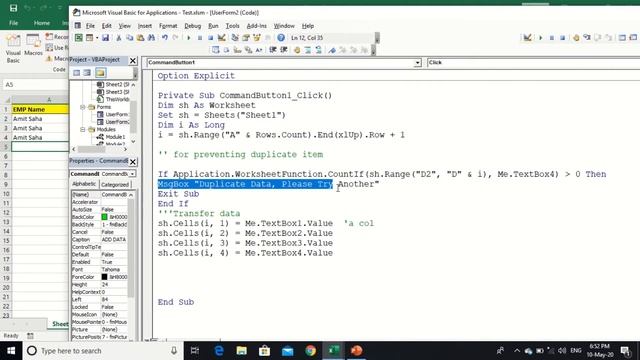Click the Outdent icon in Edit toolbar
The height and width of the screenshot is (360, 640).
(x=284, y=50)
